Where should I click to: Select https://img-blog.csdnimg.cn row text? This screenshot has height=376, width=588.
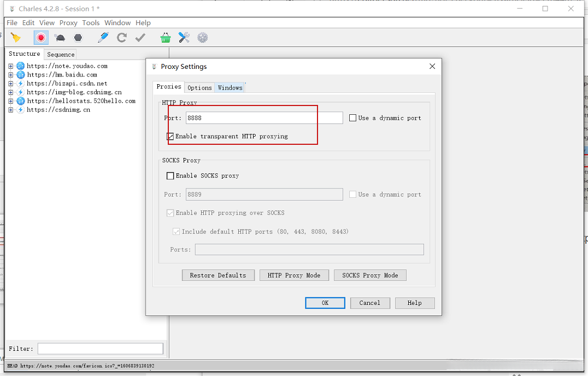[x=74, y=92]
